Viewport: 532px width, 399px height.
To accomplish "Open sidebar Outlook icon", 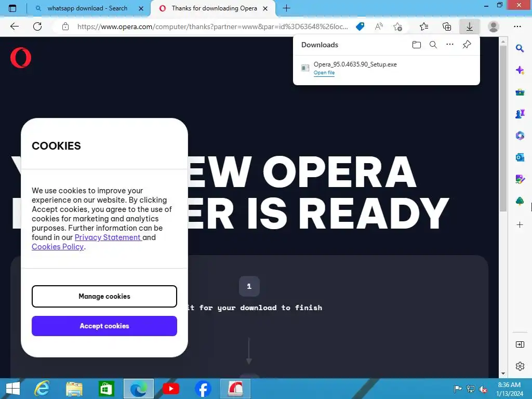I will [520, 157].
